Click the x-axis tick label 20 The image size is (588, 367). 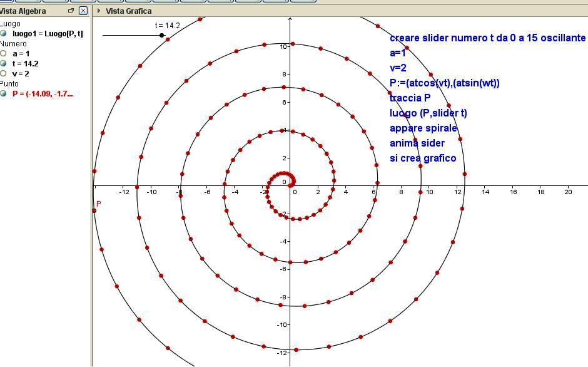568,192
